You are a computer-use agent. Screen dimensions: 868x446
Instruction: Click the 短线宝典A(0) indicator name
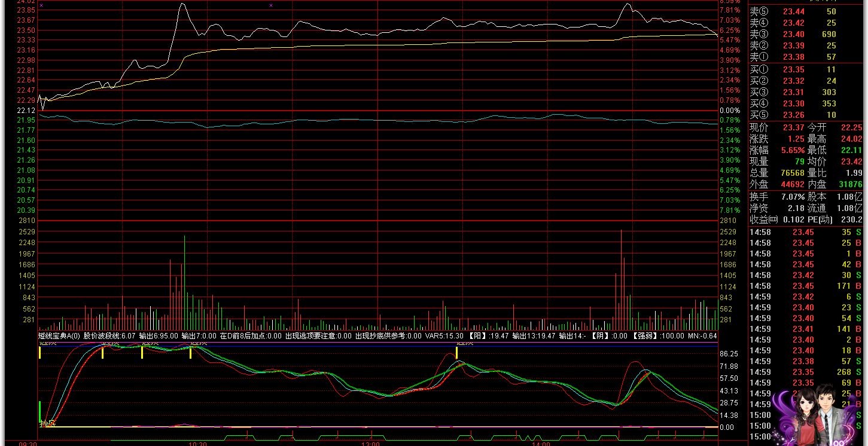pyautogui.click(x=59, y=335)
